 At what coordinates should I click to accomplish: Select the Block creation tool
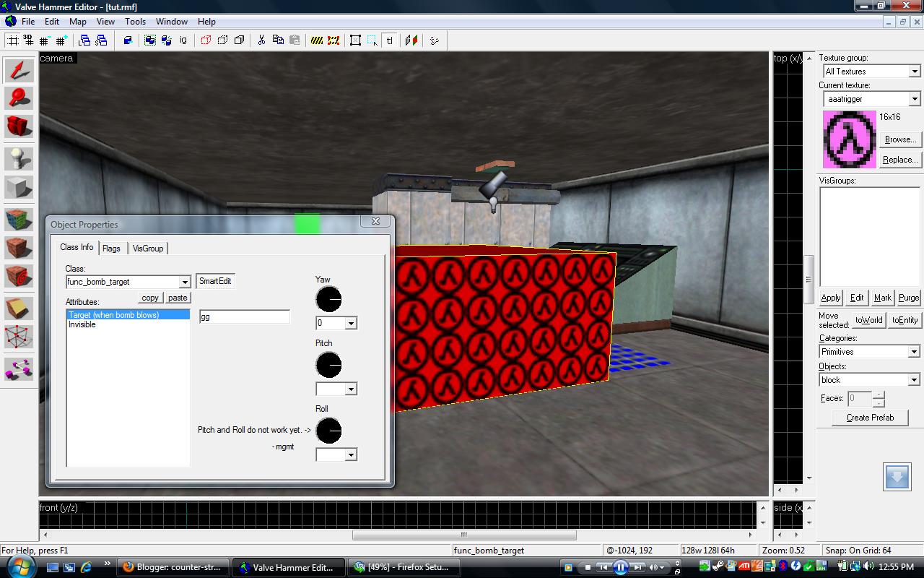pos(19,188)
